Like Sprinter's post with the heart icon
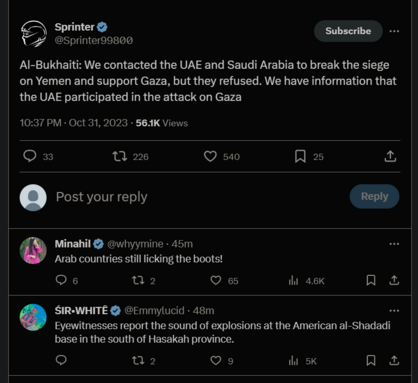This screenshot has height=383, width=418. click(x=210, y=156)
